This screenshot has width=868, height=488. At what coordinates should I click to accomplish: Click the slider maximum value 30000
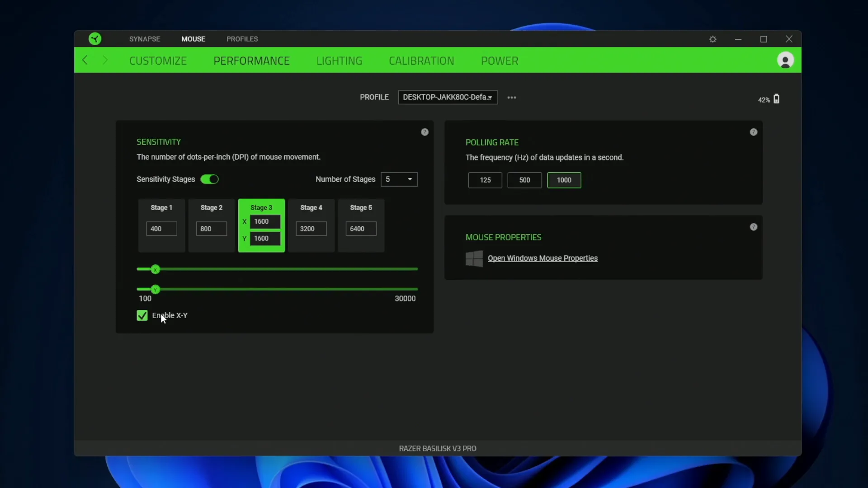[x=405, y=299]
